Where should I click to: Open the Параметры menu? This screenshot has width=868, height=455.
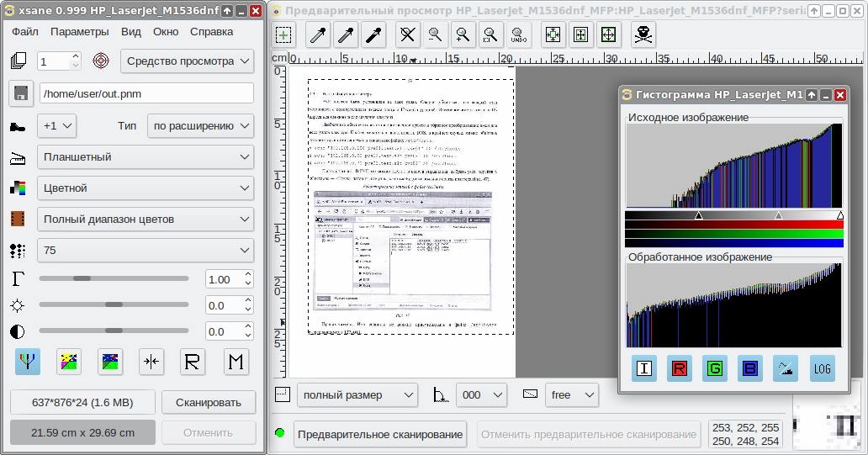pyautogui.click(x=80, y=32)
